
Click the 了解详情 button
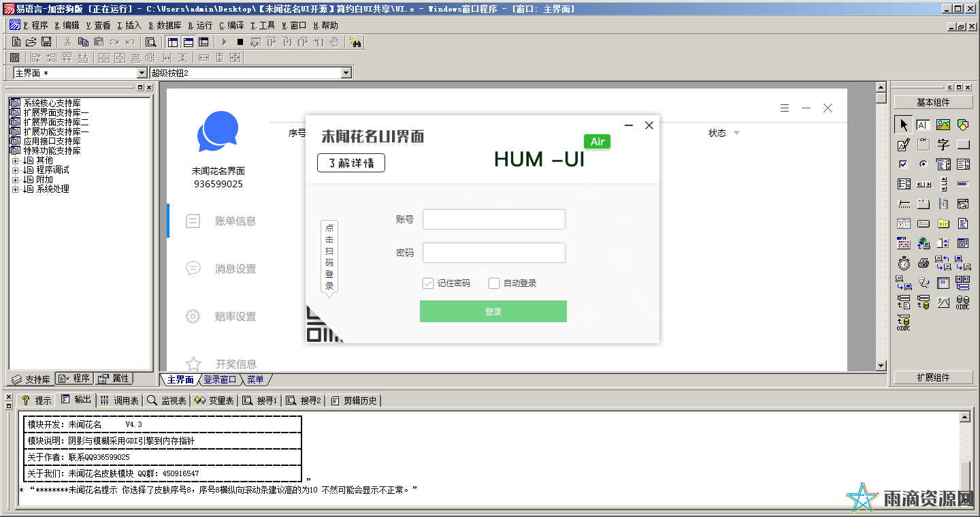[x=351, y=163]
